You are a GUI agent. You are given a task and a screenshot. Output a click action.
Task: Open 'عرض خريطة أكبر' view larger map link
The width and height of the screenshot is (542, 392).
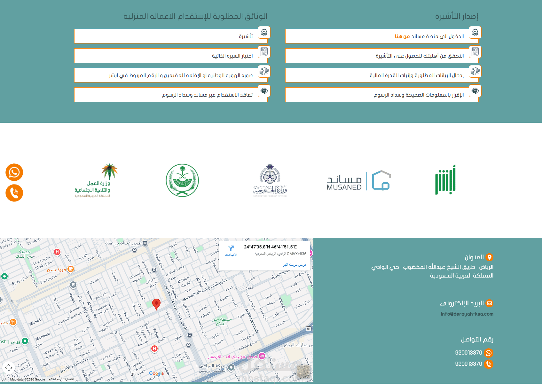(295, 265)
